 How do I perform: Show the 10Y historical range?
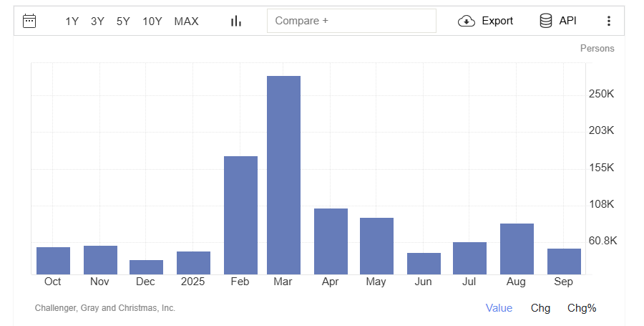pyautogui.click(x=152, y=21)
